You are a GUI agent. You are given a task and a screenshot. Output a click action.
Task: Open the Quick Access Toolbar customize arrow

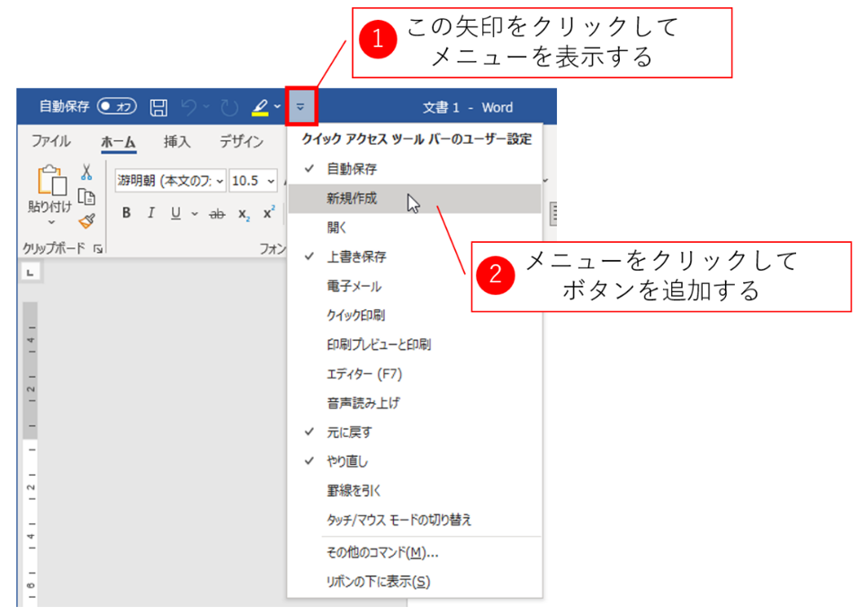tap(300, 107)
